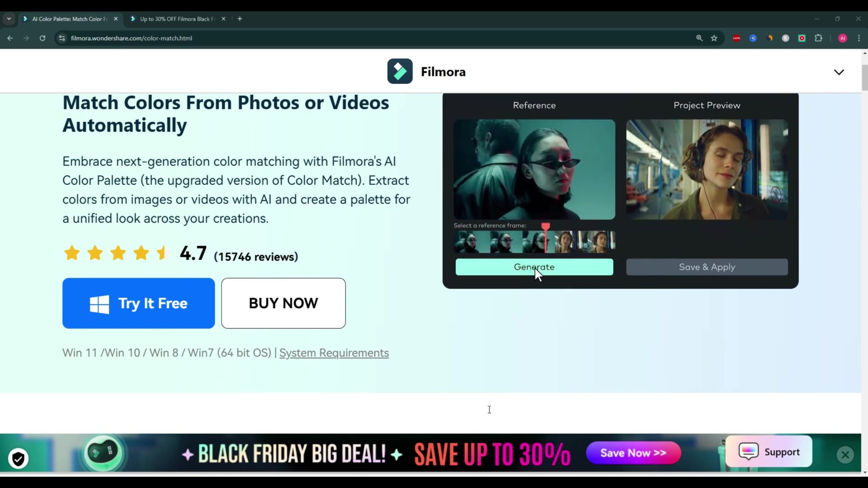The width and height of the screenshot is (868, 488).
Task: Open the tab search dropdown arrow
Action: click(x=9, y=19)
